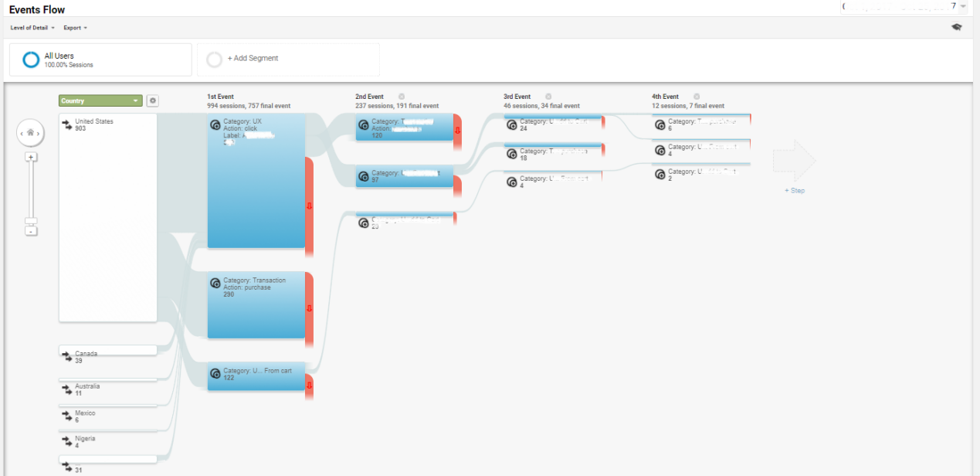Screen dimensions: 980x476
Task: Expand the Level of Detail menu
Action: coord(32,28)
